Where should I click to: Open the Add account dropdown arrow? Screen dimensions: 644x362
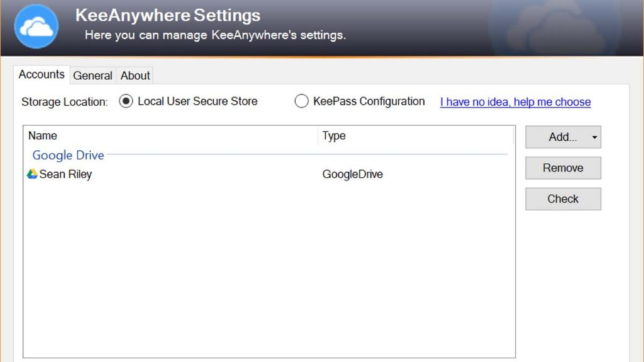tap(594, 137)
